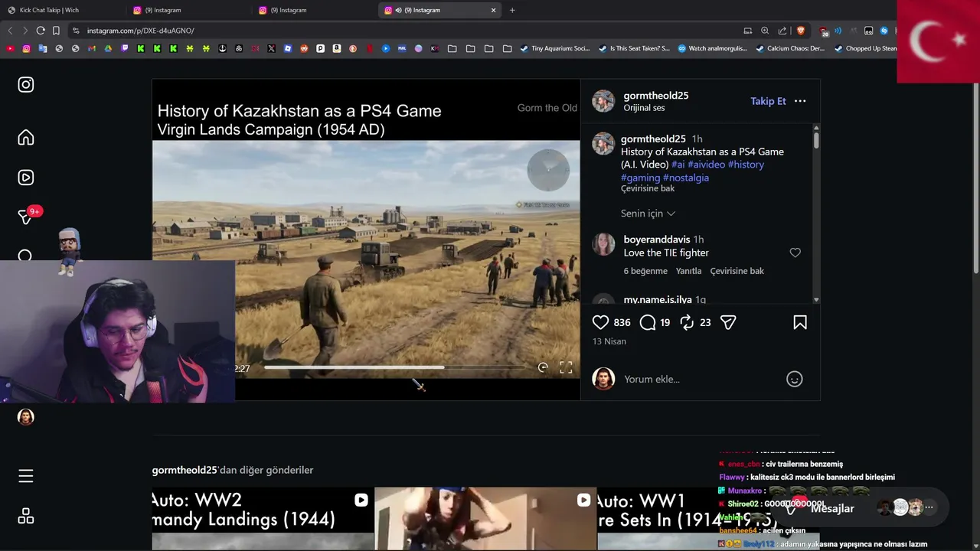Mute audio on the active Instagram tab
This screenshot has width=980, height=551.
pos(398,10)
